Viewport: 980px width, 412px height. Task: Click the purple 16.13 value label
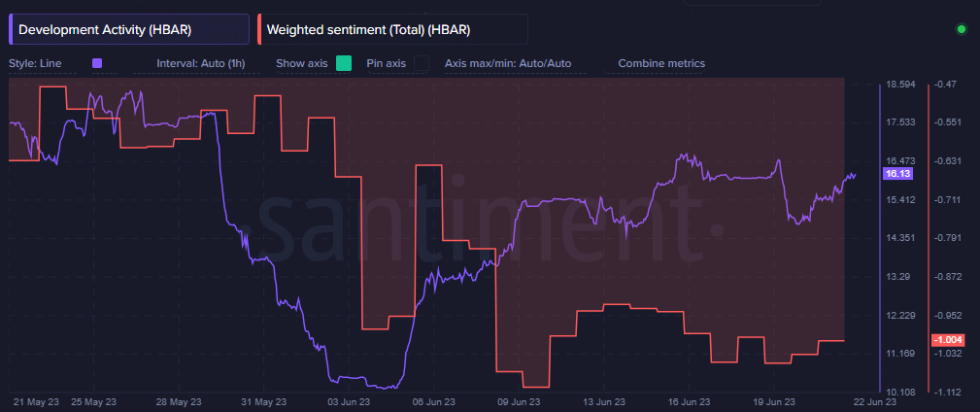click(x=897, y=174)
